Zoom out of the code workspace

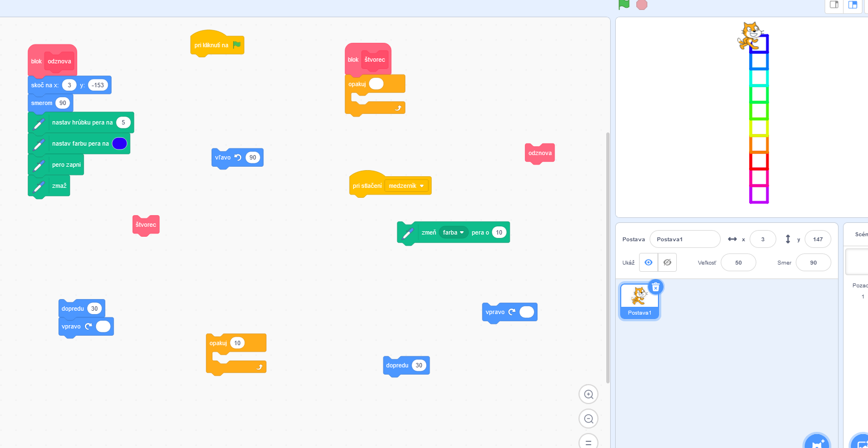pyautogui.click(x=588, y=419)
